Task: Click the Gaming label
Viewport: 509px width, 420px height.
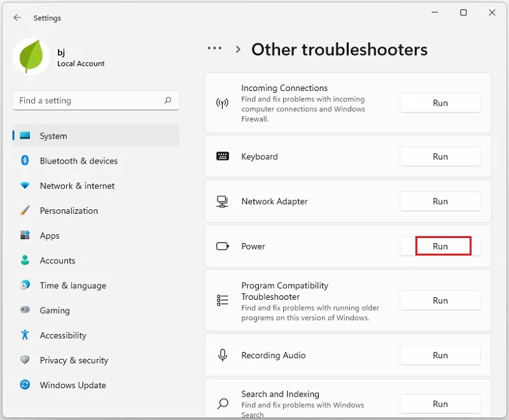Action: click(x=55, y=311)
